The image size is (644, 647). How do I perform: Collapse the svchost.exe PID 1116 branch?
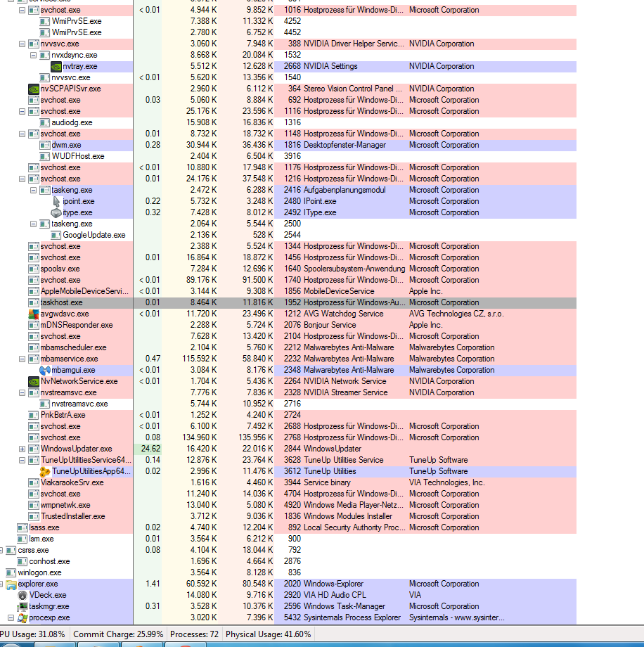pos(22,111)
